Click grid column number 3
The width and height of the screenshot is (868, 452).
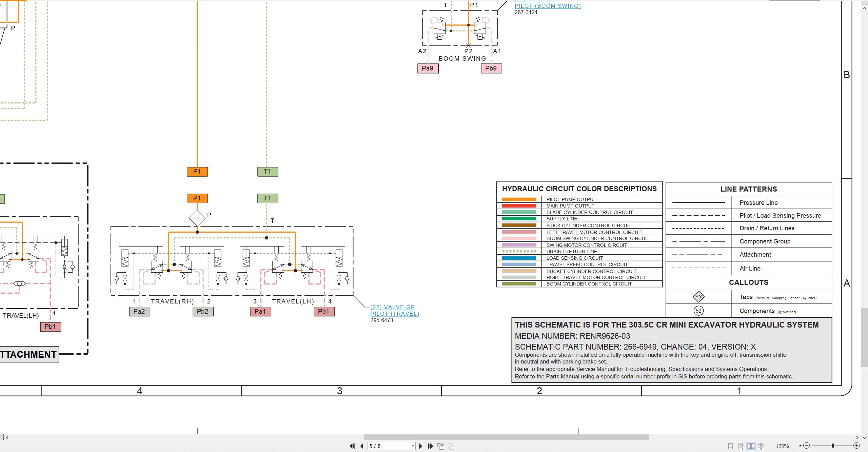339,391
